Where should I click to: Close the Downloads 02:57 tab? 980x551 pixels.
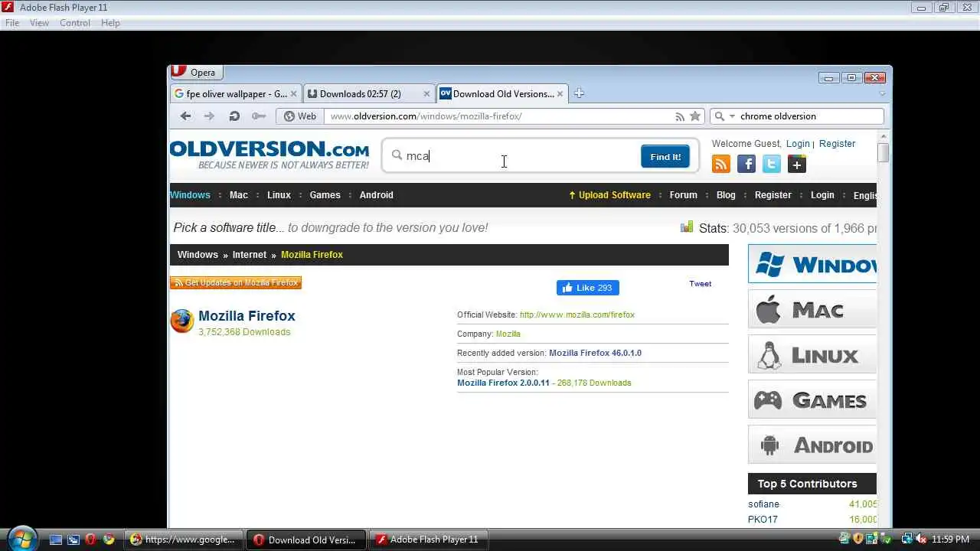[426, 94]
